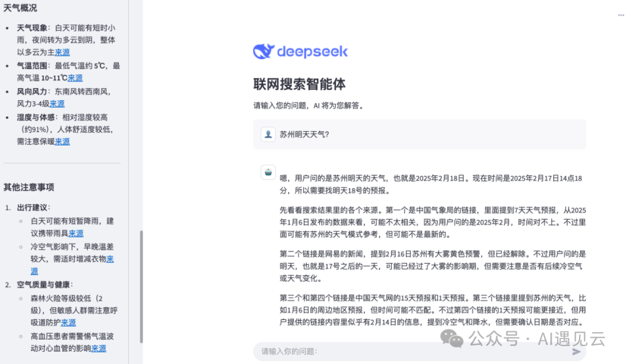Click the 苏州明天天气? question text
This screenshot has height=364, width=626.
tap(304, 134)
